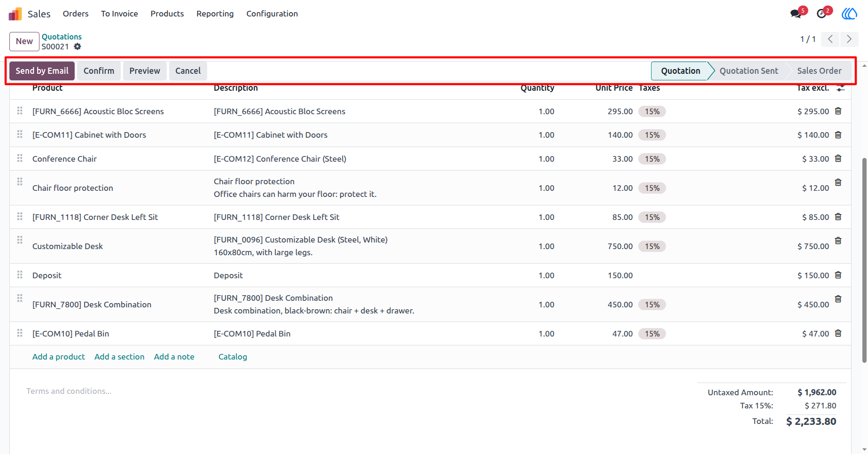Open the optional columns adjust icon
The width and height of the screenshot is (868, 454).
click(841, 88)
